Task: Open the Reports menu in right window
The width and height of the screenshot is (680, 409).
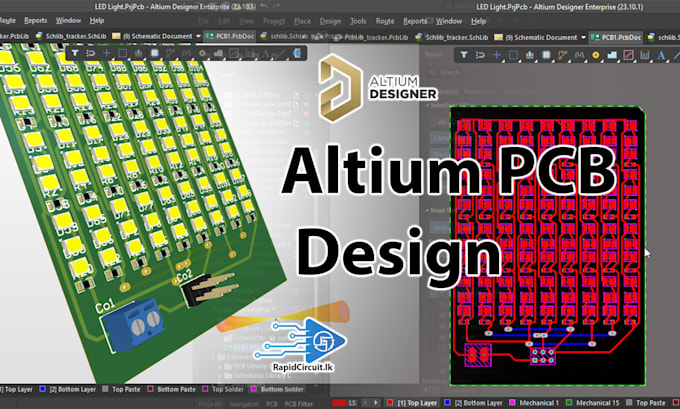Action: (x=415, y=21)
